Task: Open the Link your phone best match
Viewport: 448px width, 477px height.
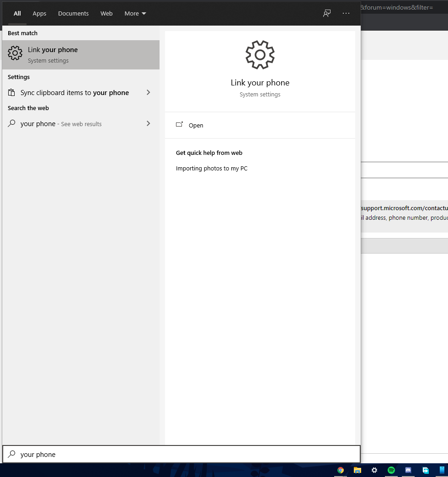Action: point(81,55)
